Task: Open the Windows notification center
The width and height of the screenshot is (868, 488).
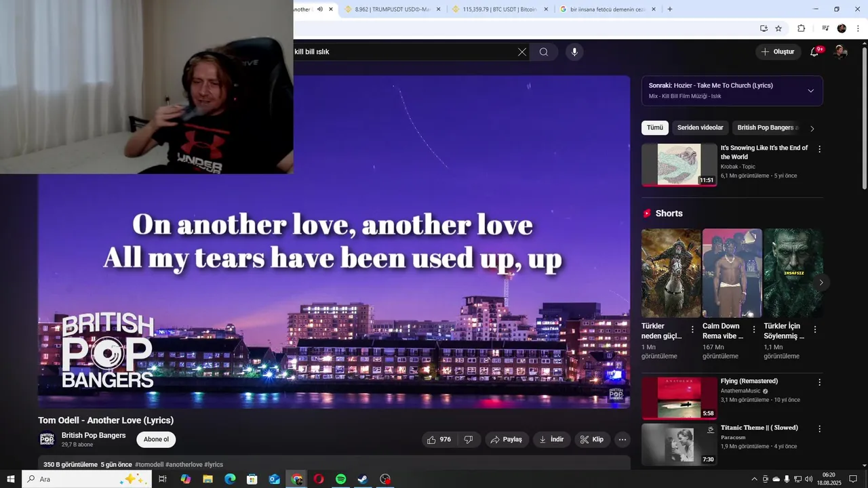Action: tap(853, 479)
